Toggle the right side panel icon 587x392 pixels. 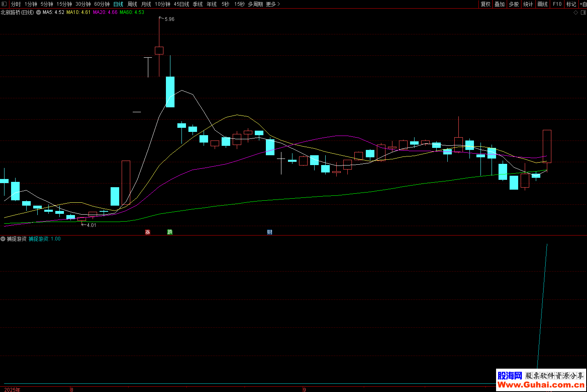point(583,13)
